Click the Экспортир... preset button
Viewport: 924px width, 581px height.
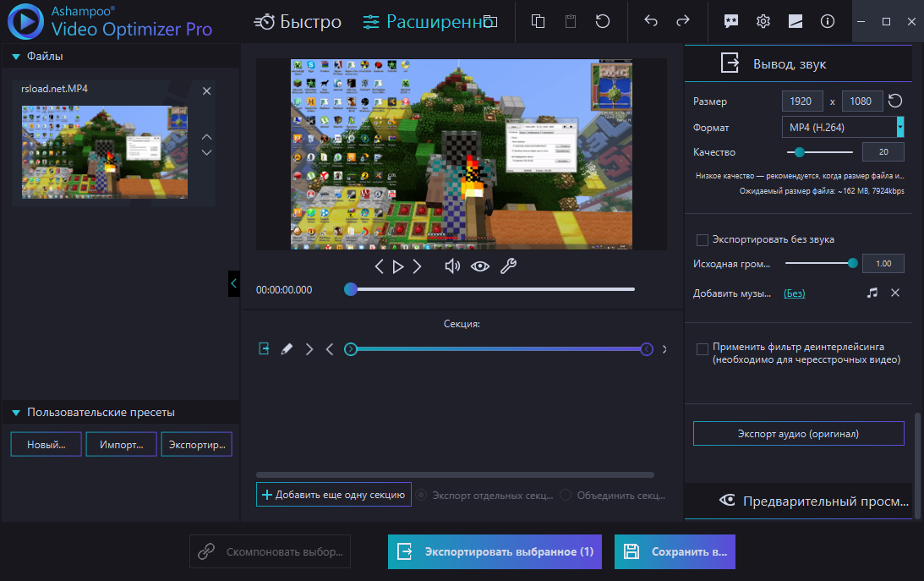pyautogui.click(x=197, y=444)
